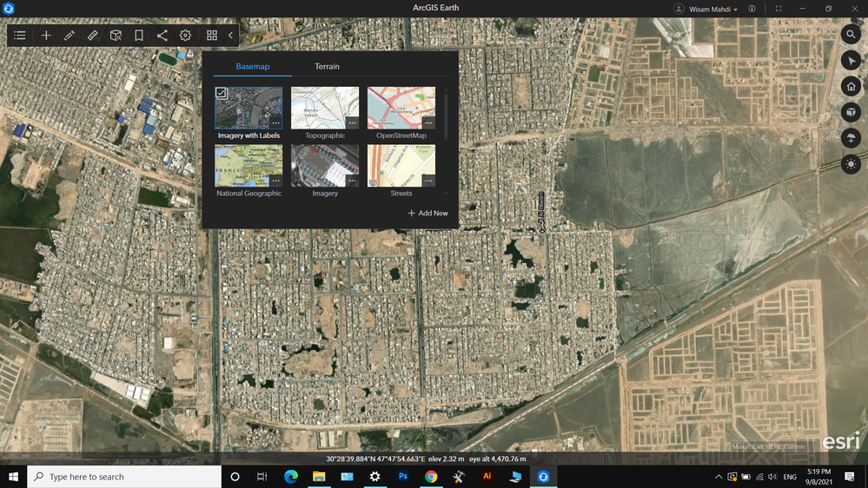Image resolution: width=868 pixels, height=488 pixels.
Task: Open more options on OpenStreetMap thumbnail
Action: pos(428,122)
